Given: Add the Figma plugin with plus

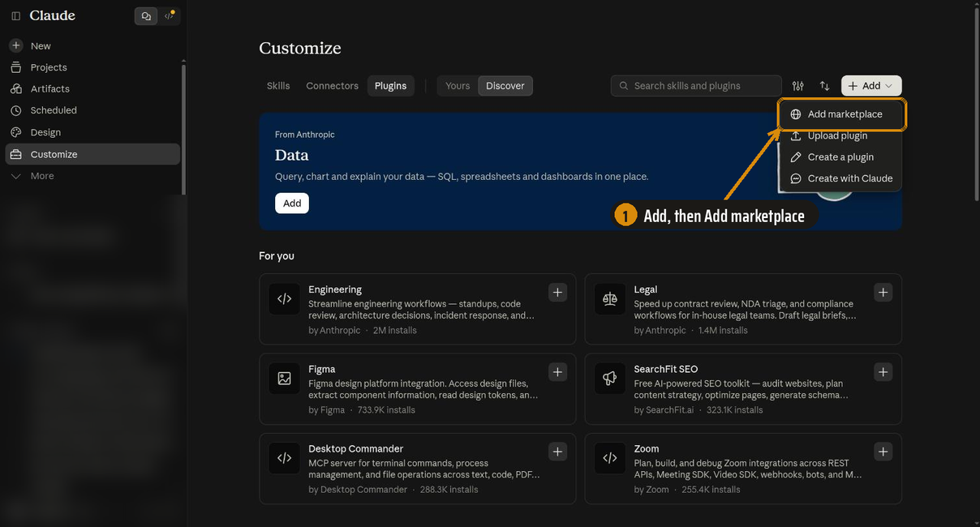Looking at the screenshot, I should pyautogui.click(x=557, y=372).
